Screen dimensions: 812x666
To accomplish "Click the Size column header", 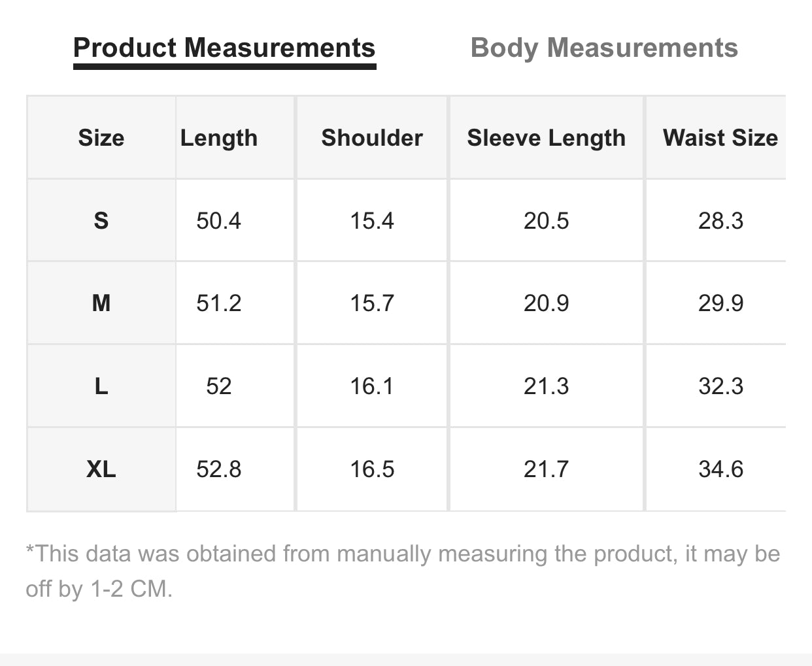I will tap(101, 138).
